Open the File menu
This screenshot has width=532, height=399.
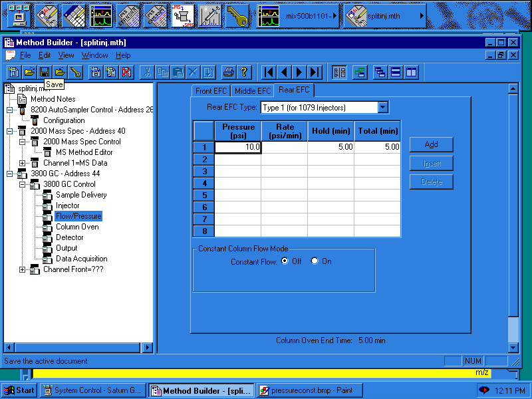(25, 55)
